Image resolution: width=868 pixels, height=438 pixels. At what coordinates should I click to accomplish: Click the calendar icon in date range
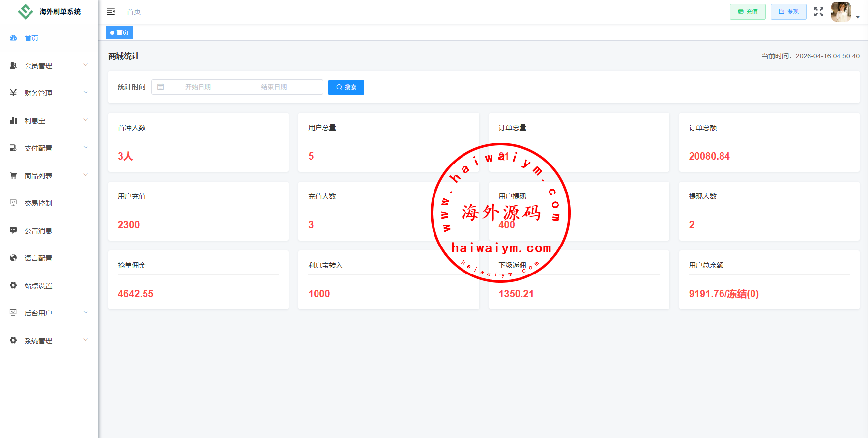coord(161,87)
